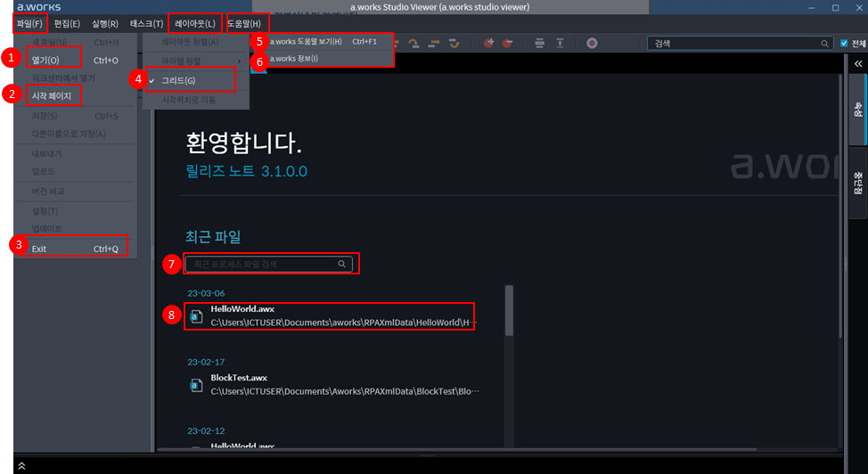Screen dimensions: 868x474
Task: Select 업데이트 menu entry
Action: coord(75,229)
